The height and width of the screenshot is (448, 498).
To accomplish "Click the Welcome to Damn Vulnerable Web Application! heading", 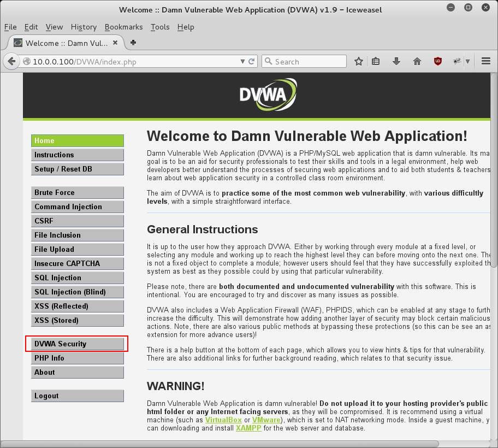I will (307, 136).
